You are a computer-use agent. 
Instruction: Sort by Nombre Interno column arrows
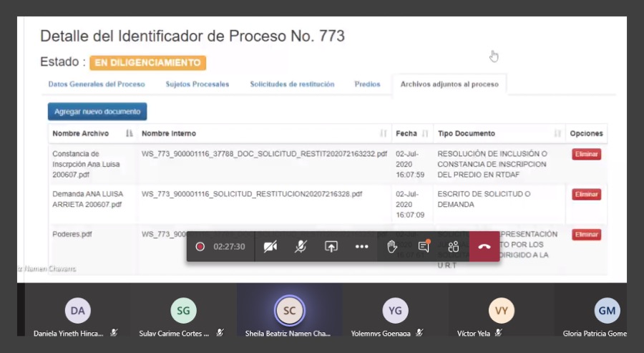point(384,134)
